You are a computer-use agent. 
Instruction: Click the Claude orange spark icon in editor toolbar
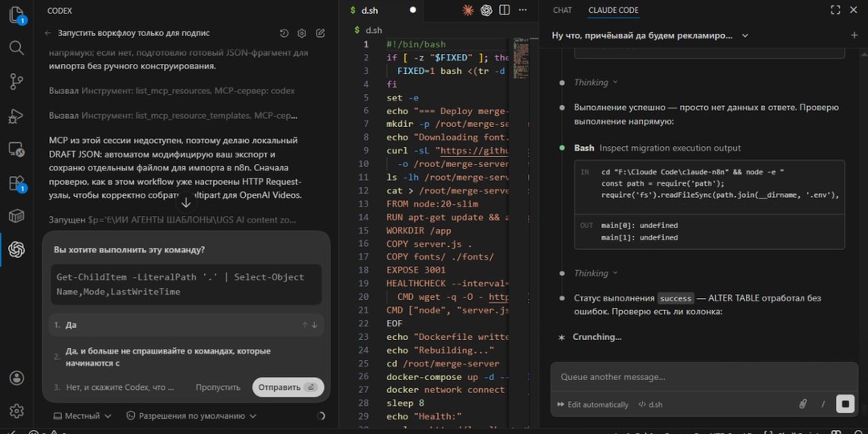468,10
